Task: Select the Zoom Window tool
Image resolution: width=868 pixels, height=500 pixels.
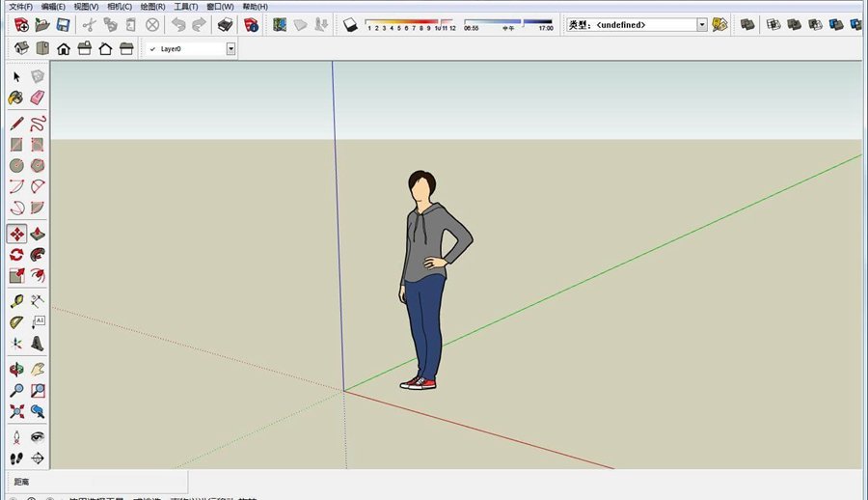Action: [x=37, y=390]
